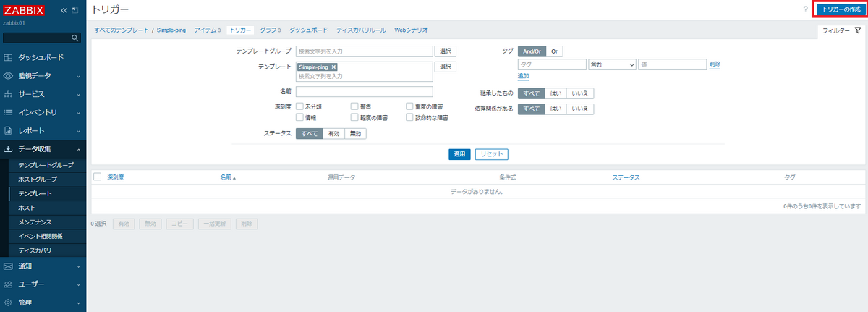This screenshot has width=868, height=312.
Task: Select 無効 in the ステータス toggle
Action: pos(355,134)
